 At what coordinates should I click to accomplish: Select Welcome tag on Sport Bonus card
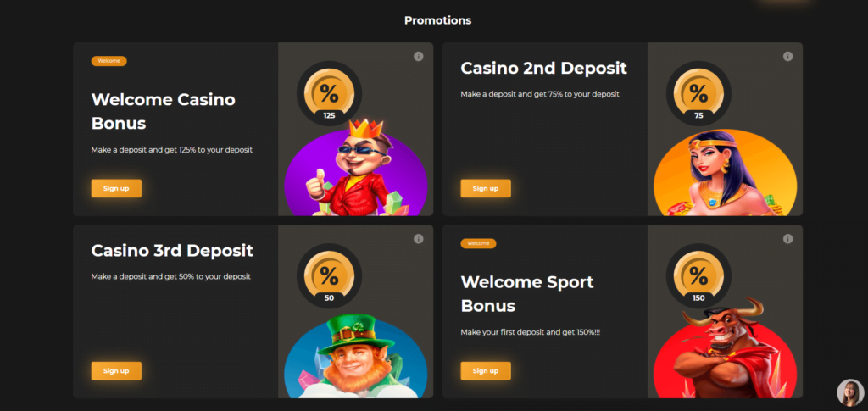pyautogui.click(x=478, y=243)
